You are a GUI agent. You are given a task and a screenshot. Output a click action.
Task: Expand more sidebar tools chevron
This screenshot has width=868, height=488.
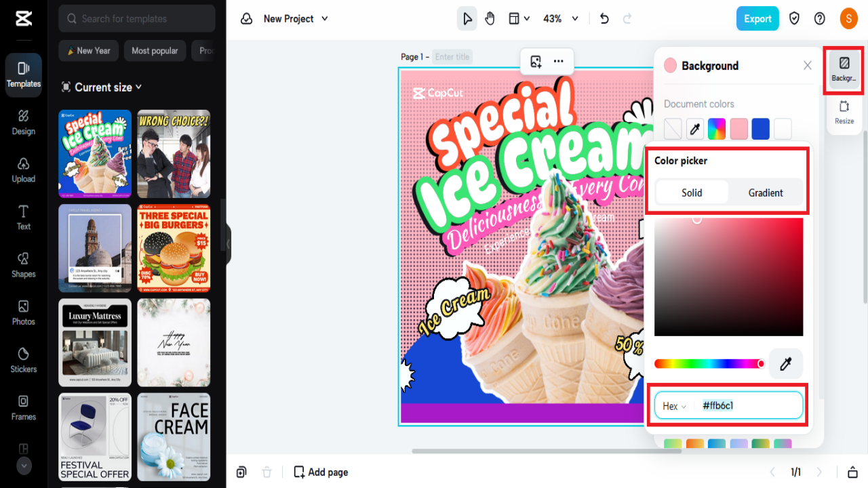pos(24,466)
